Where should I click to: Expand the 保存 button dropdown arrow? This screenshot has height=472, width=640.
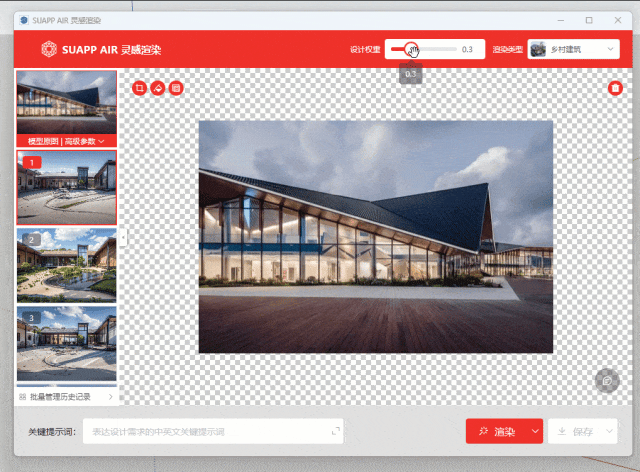tap(609, 431)
